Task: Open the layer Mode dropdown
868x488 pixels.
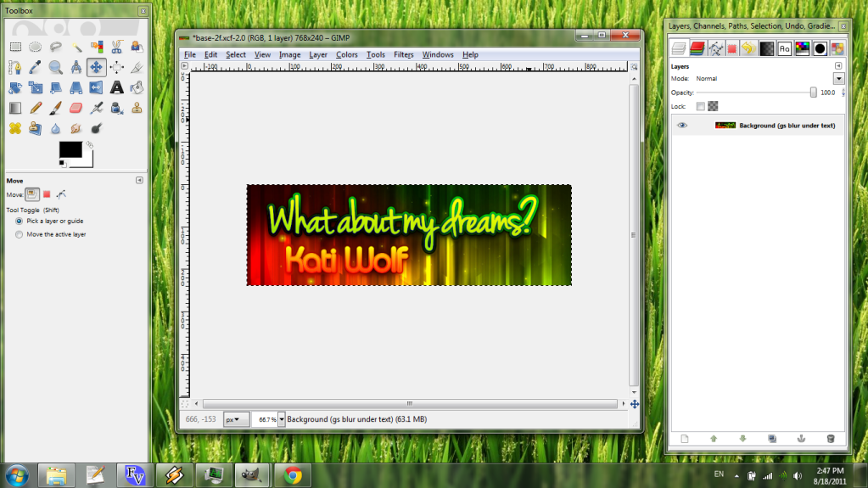Action: [838, 79]
